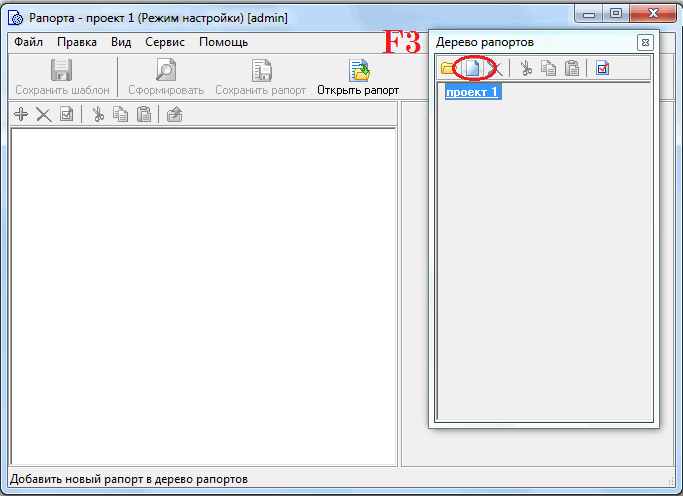683x496 pixels.
Task: Click the paste clipboard icon in report tree panel
Action: (x=571, y=68)
